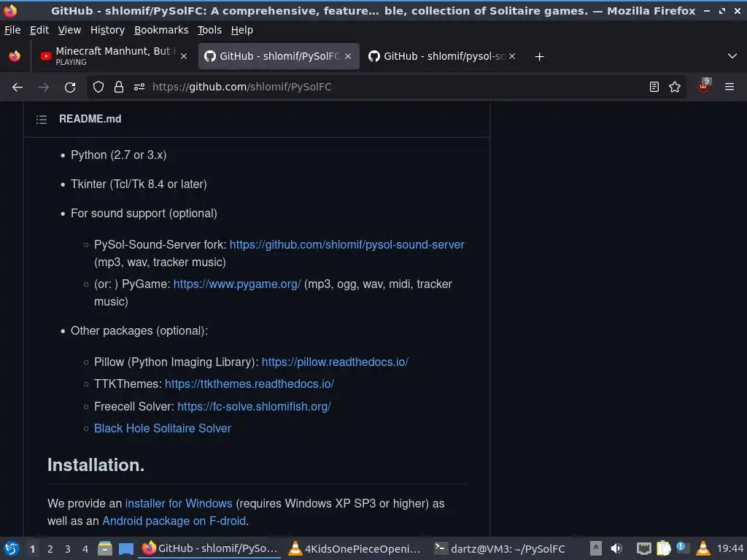Close the pysol-sound-server tab

(x=512, y=56)
